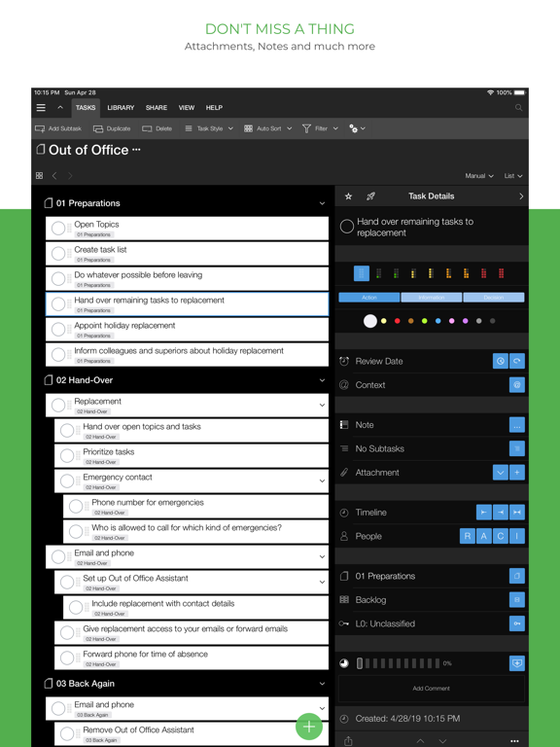The height and width of the screenshot is (747, 560).
Task: Select the Action task type button
Action: 369,298
